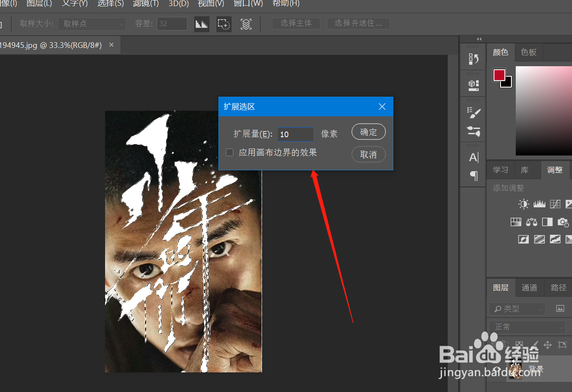Toggle contiguous selection option

pyautogui.click(x=224, y=24)
